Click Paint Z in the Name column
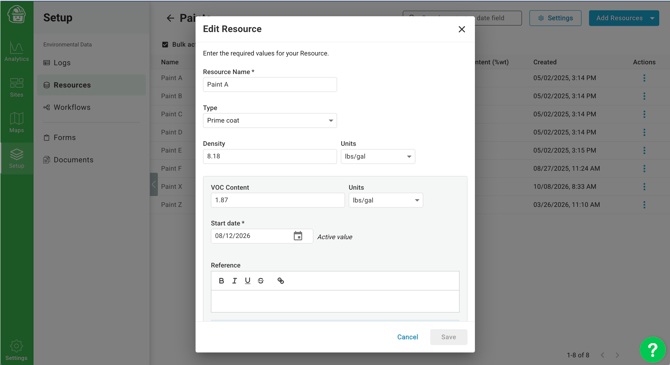 click(171, 205)
